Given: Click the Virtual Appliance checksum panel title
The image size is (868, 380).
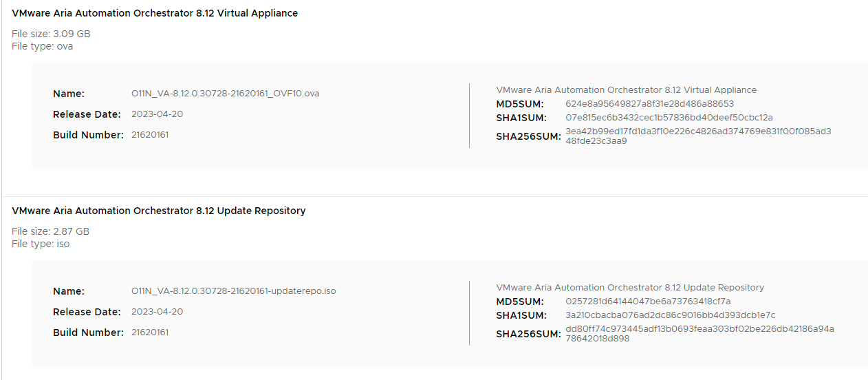Looking at the screenshot, I should pos(626,90).
